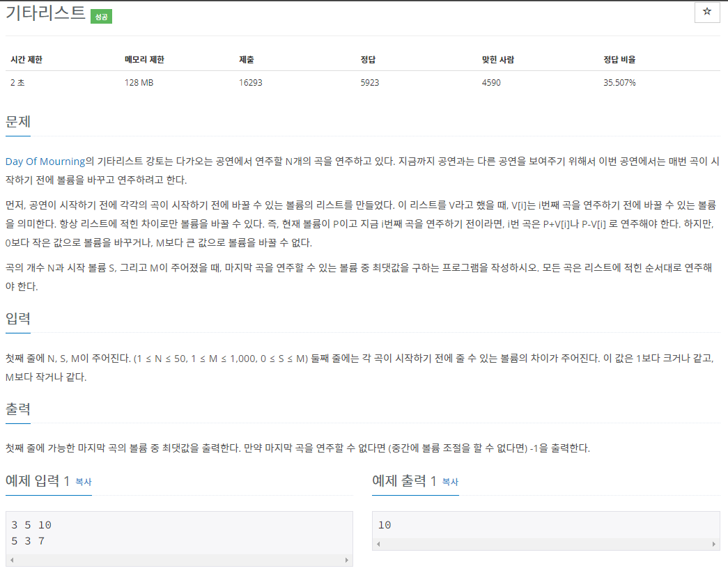The height and width of the screenshot is (573, 728).
Task: Open the Day Of Mourning link
Action: click(x=45, y=162)
